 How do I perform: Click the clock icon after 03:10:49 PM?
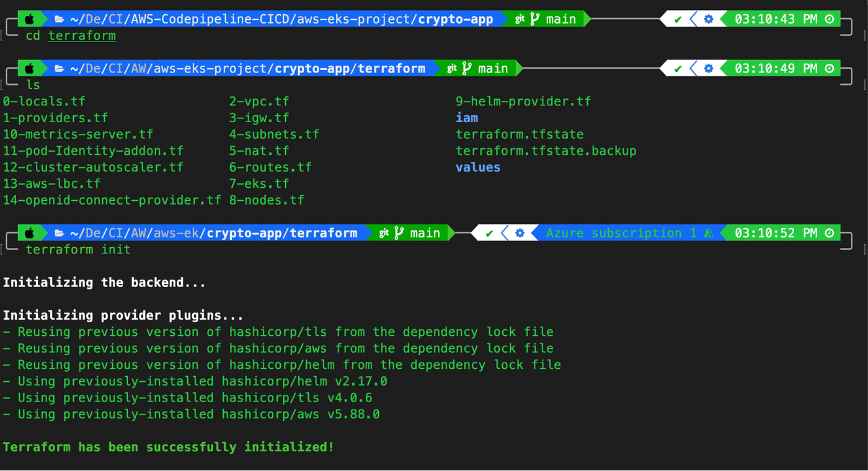(x=830, y=69)
